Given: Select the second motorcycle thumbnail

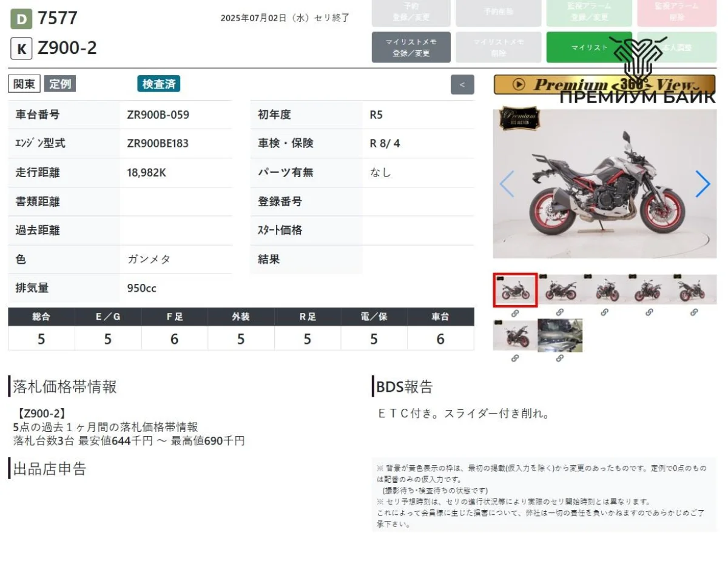Looking at the screenshot, I should pos(560,290).
